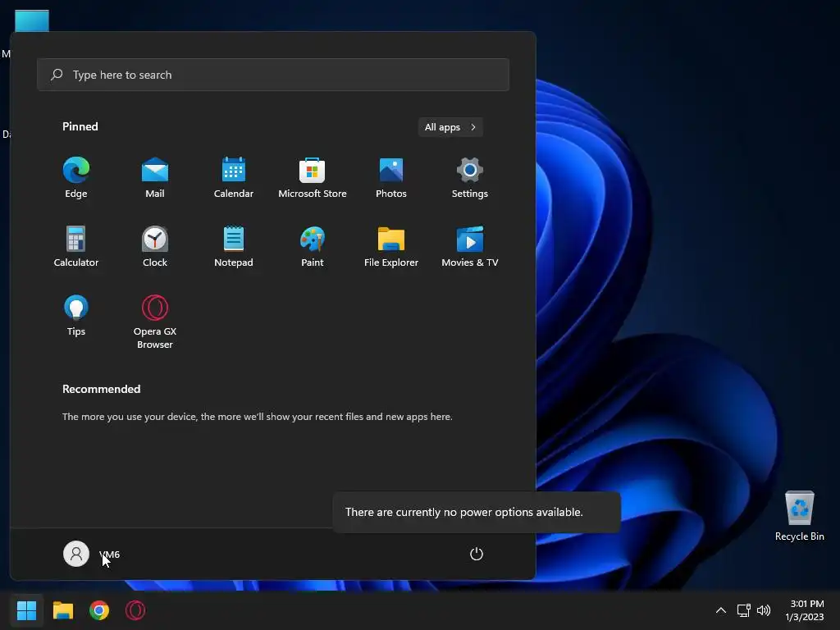Open Settings from the pinned apps
Screen dimensions: 840x630
(x=470, y=177)
